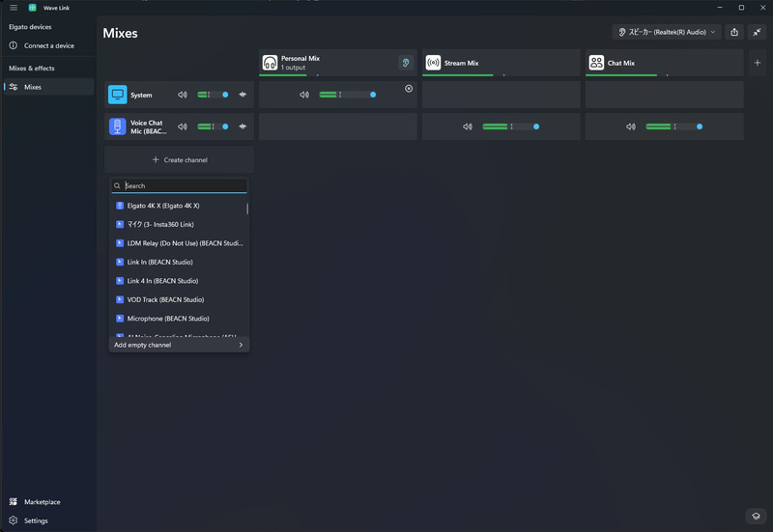
Task: Click the share/export icon at top right
Action: (734, 32)
